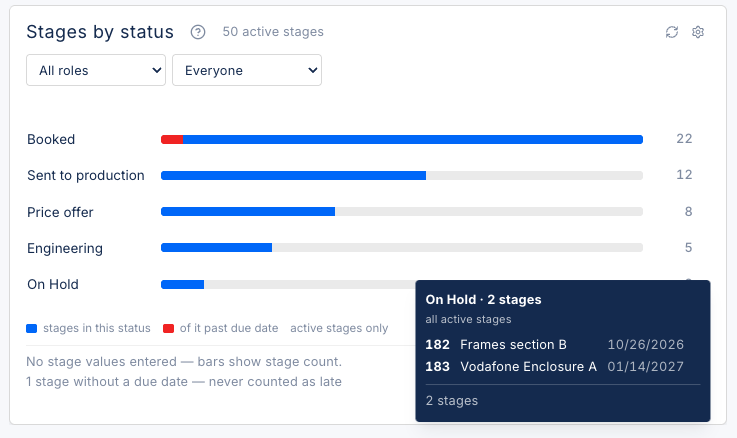Click the Sent to production label

pos(86,175)
